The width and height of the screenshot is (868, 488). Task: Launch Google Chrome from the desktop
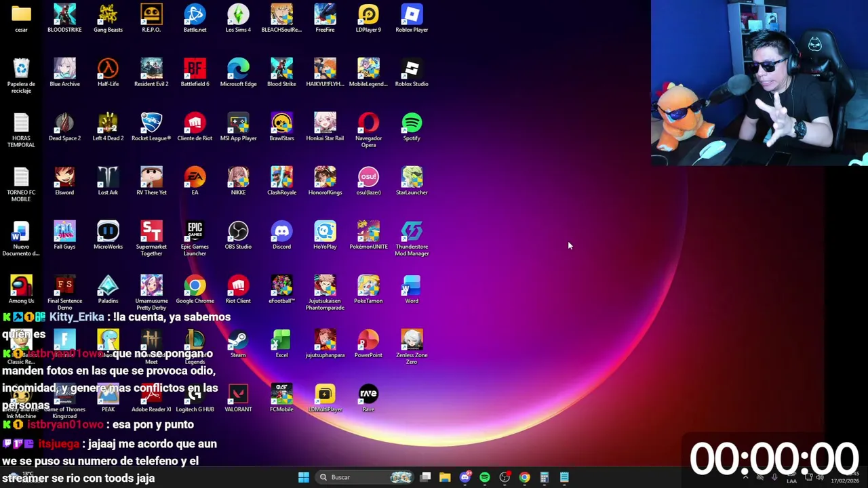pos(195,289)
